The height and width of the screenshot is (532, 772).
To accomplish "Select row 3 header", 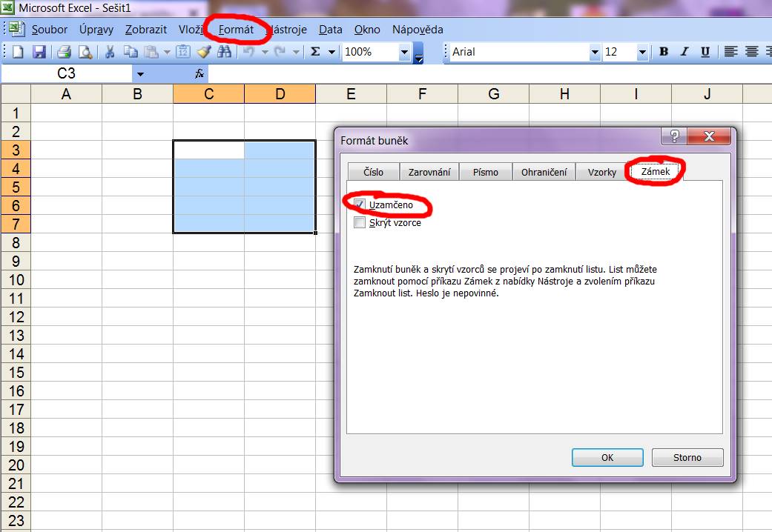I will [x=16, y=150].
